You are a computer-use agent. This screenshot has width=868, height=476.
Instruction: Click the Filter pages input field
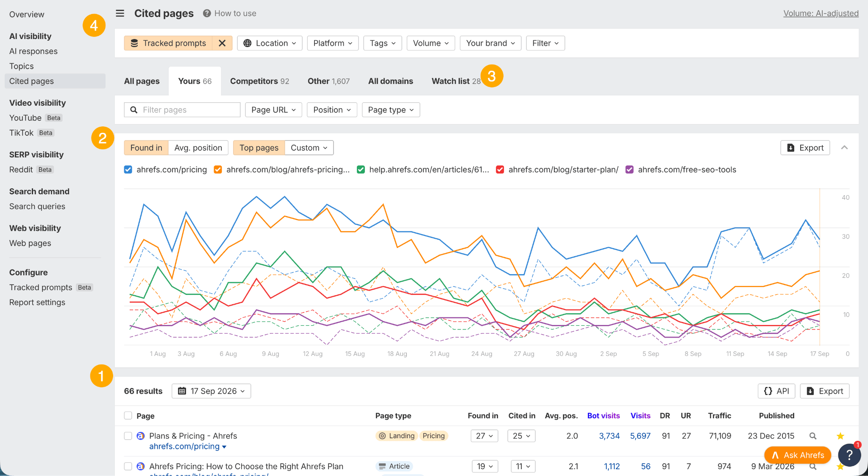tap(182, 110)
